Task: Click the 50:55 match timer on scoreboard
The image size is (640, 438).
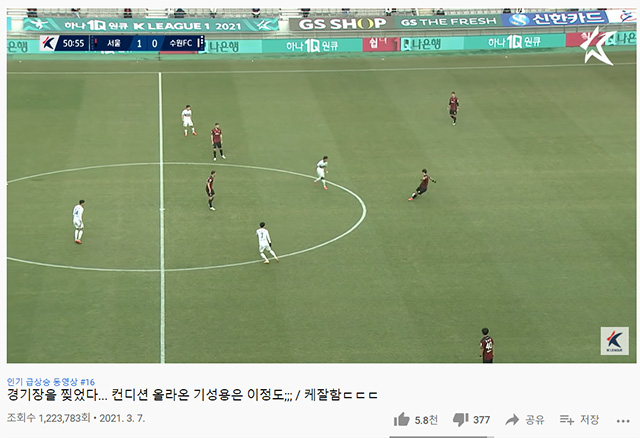Action: (73, 43)
